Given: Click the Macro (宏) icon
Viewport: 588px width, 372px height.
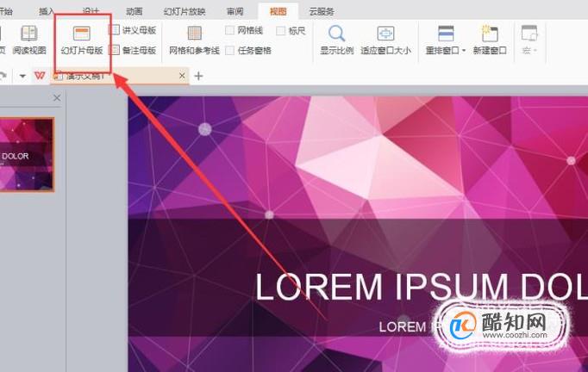Looking at the screenshot, I should click(529, 34).
